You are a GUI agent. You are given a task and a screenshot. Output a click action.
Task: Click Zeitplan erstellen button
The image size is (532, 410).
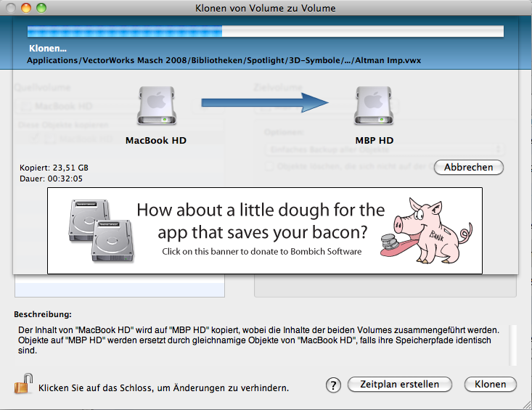(x=400, y=384)
